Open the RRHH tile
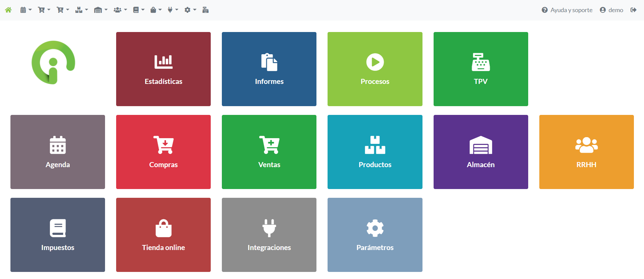 point(586,152)
